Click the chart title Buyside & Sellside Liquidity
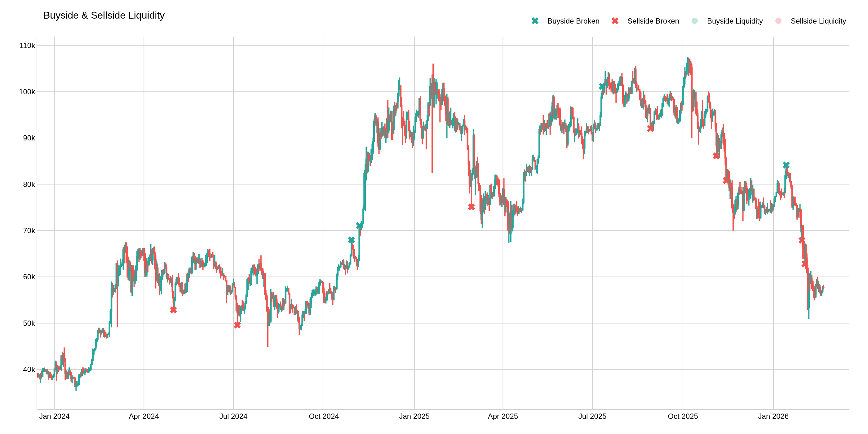The image size is (868, 434). click(104, 15)
